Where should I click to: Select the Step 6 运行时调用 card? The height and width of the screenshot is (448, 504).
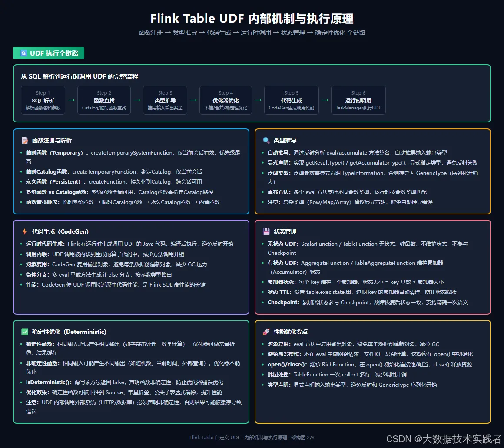(x=358, y=100)
